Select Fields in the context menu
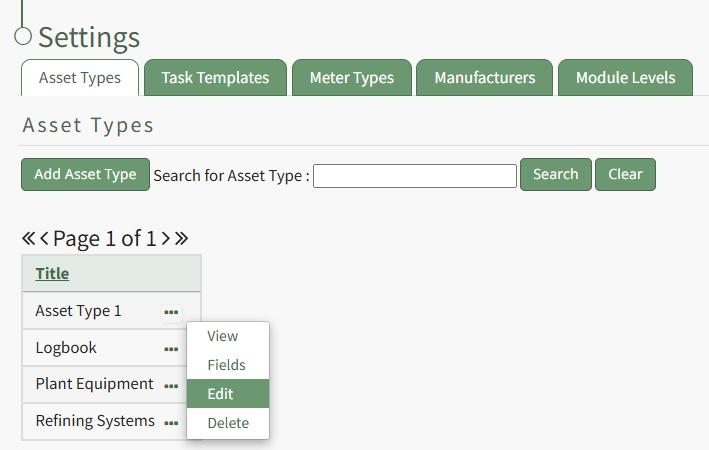Viewport: 709px width, 450px height. [226, 366]
